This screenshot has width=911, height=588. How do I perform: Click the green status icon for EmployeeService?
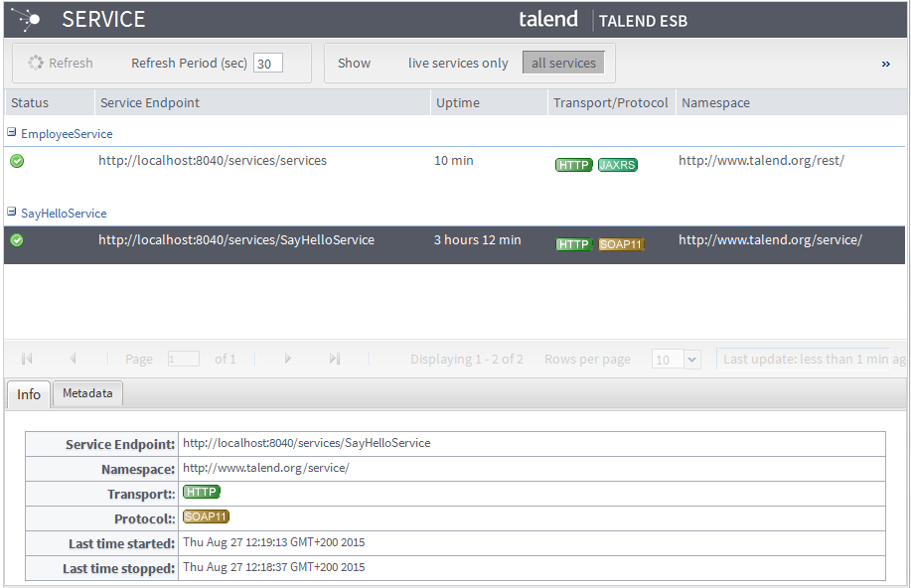click(x=17, y=161)
